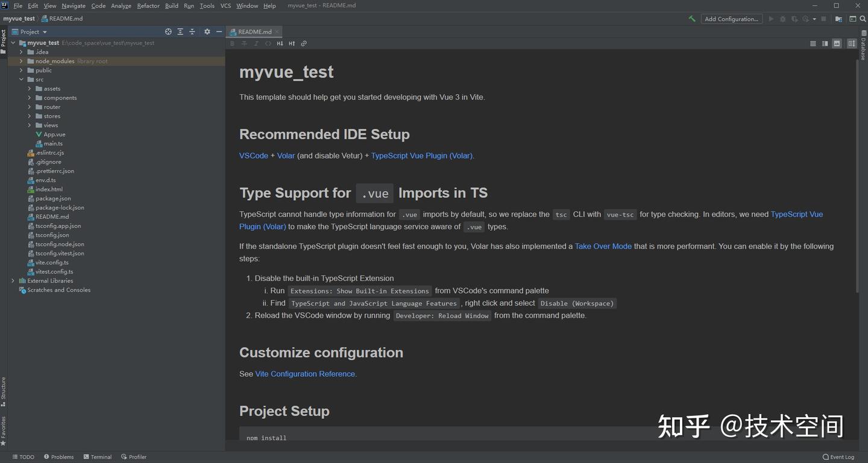The height and width of the screenshot is (463, 868).
Task: Open the Terminal tool window tab
Action: (x=98, y=457)
